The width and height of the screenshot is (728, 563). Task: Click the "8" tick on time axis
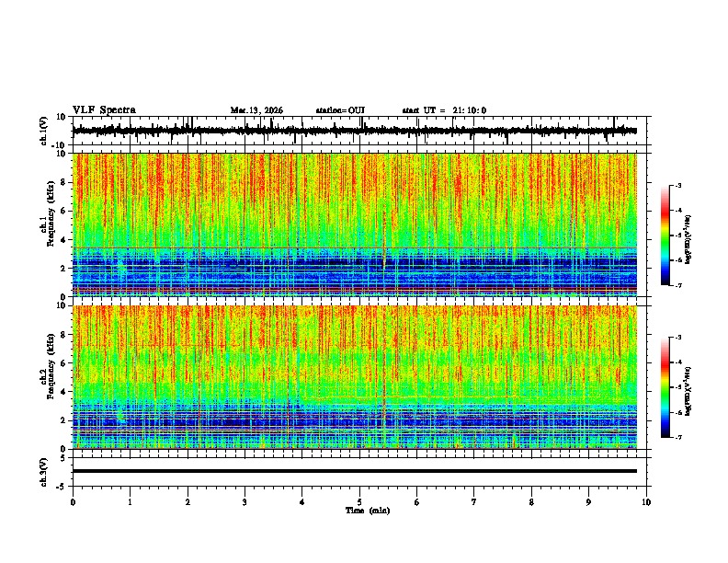(x=531, y=502)
